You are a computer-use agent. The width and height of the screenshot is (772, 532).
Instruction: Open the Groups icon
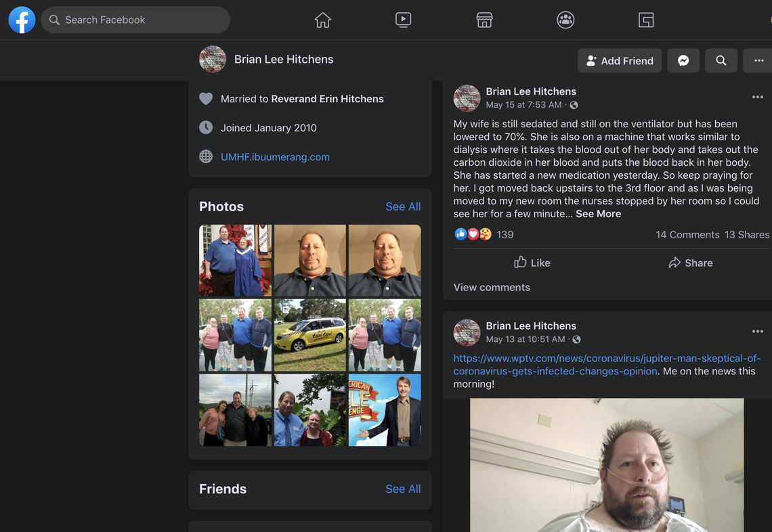pos(565,20)
